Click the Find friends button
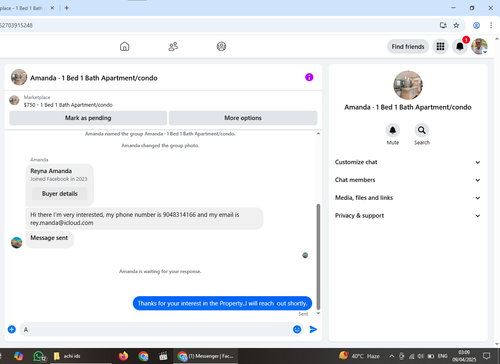Screen dimensions: 500x364 408,47
